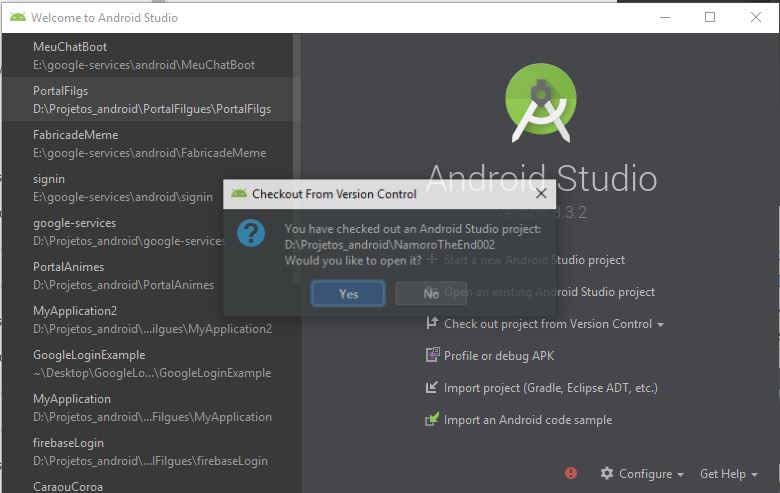
Task: Click the Android icon in Welcome title bar
Action: [18, 17]
